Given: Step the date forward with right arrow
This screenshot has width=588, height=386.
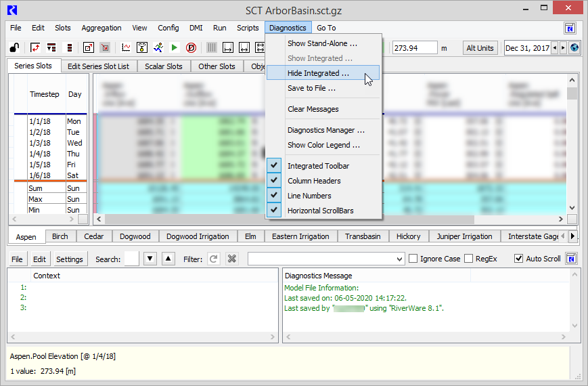Looking at the screenshot, I should click(x=563, y=48).
